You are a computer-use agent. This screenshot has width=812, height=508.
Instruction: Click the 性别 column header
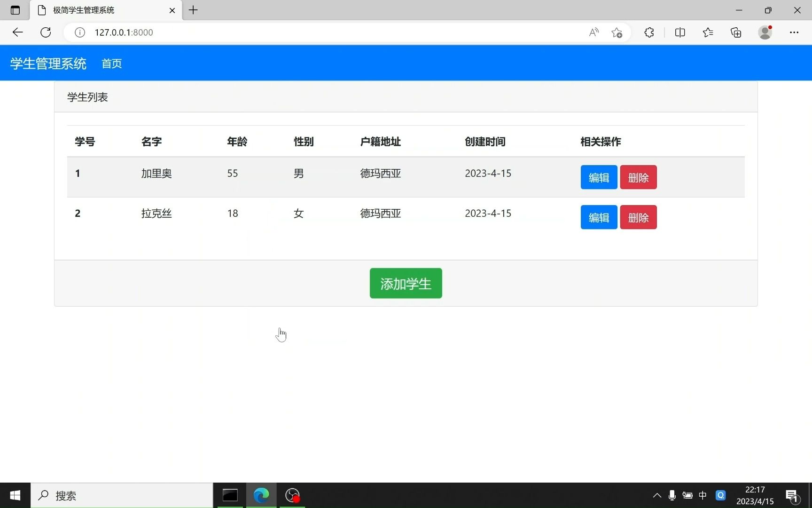tap(304, 142)
